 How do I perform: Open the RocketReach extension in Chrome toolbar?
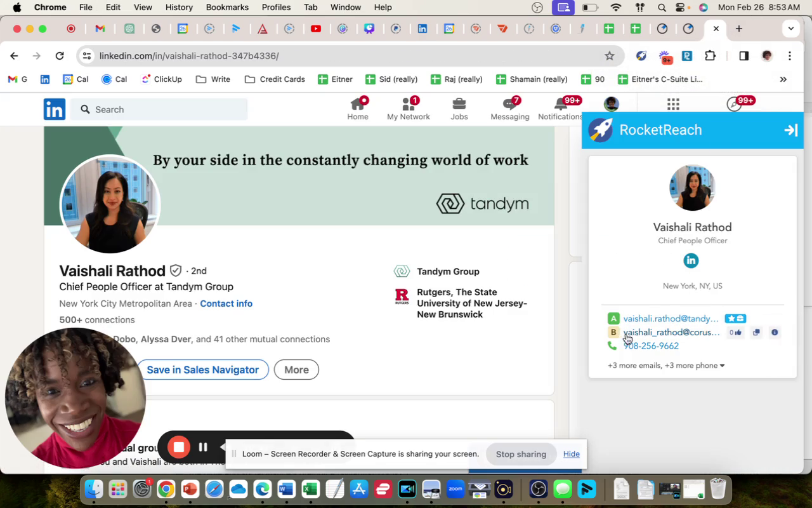(x=641, y=56)
